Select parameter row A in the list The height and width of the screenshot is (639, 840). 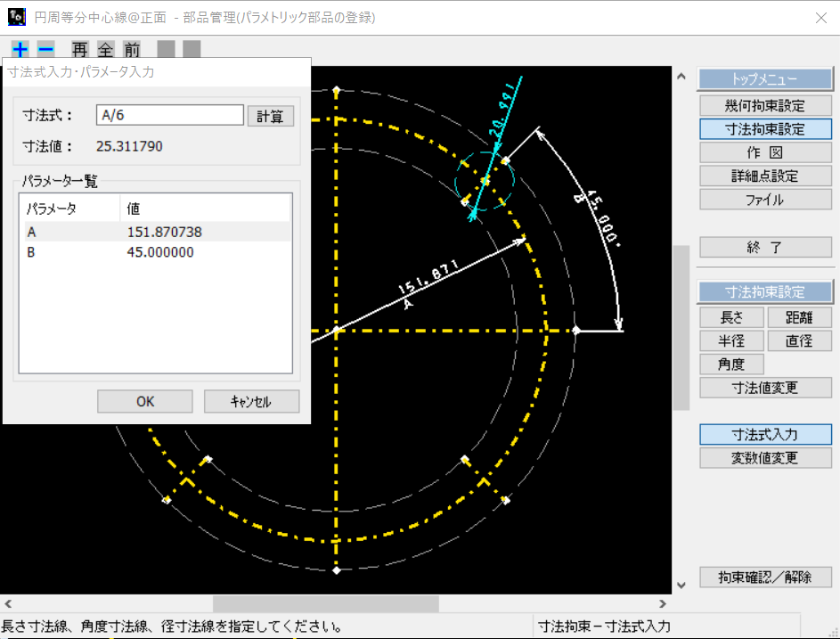point(157,232)
